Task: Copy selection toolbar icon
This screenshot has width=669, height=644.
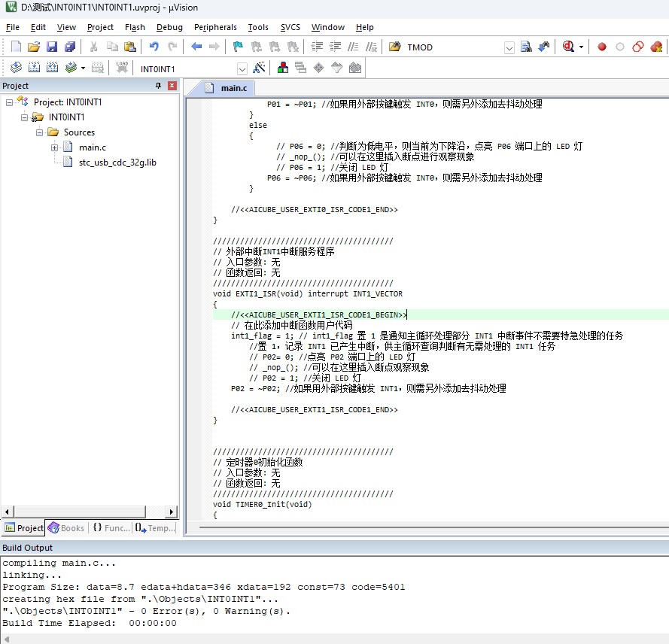Action: point(112,47)
